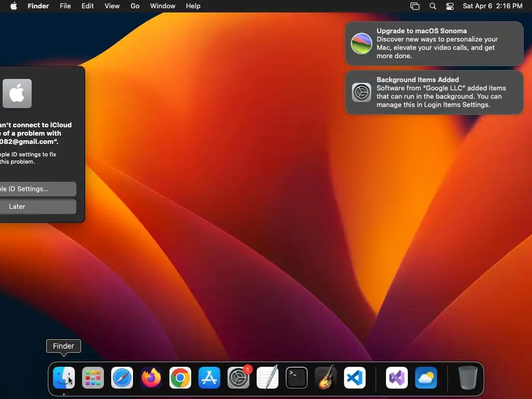Click the Apple logo in the iCloud dialog
The width and height of the screenshot is (532, 399).
pos(17,94)
